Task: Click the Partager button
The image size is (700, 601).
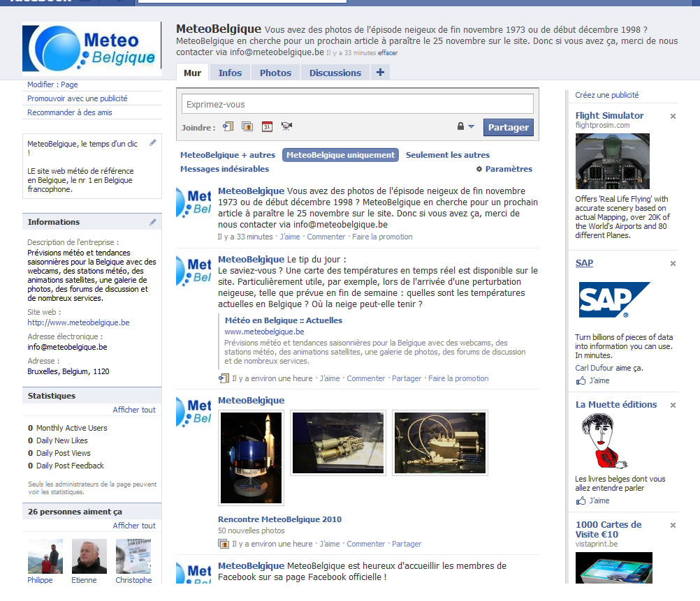Action: pos(508,127)
